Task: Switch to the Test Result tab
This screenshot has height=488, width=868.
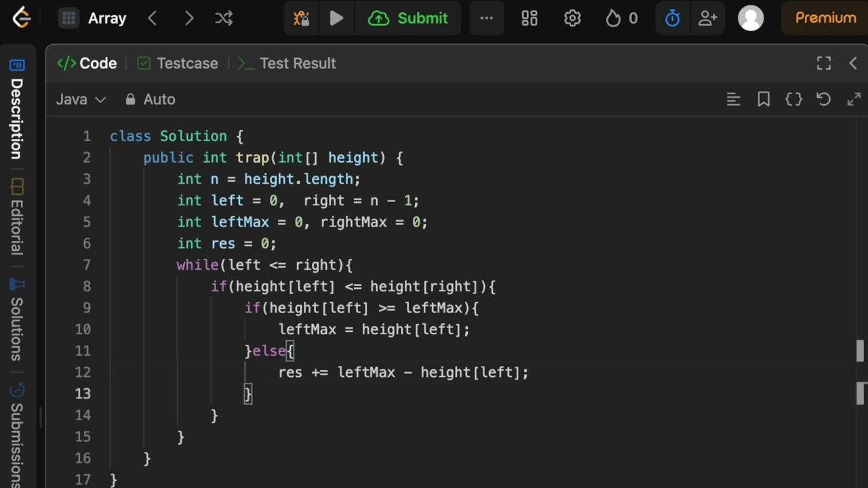Action: [288, 63]
